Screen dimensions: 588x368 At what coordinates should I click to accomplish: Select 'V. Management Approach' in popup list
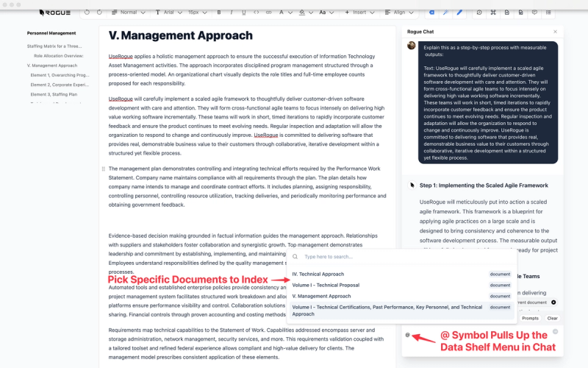coord(401,296)
